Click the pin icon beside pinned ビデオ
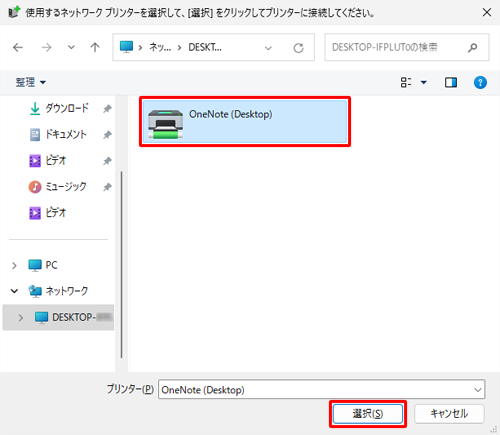Image resolution: width=500 pixels, height=435 pixels. 107,161
